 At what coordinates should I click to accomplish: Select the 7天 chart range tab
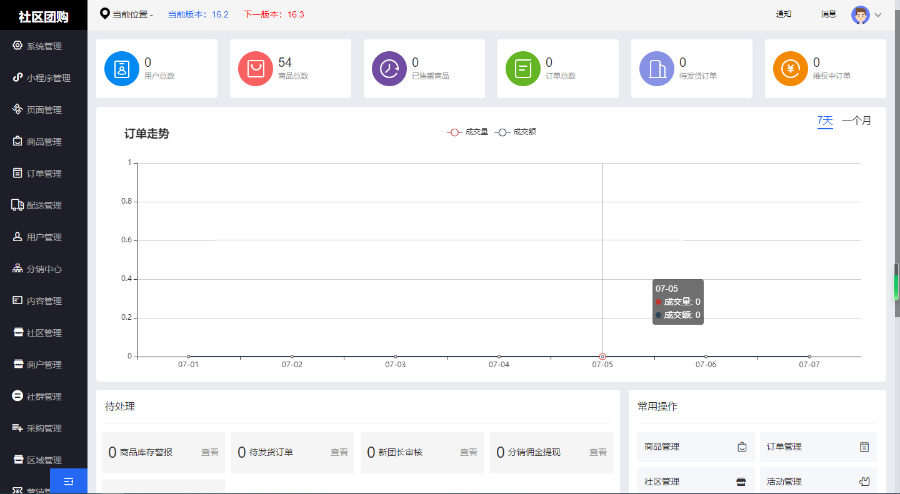(x=824, y=121)
